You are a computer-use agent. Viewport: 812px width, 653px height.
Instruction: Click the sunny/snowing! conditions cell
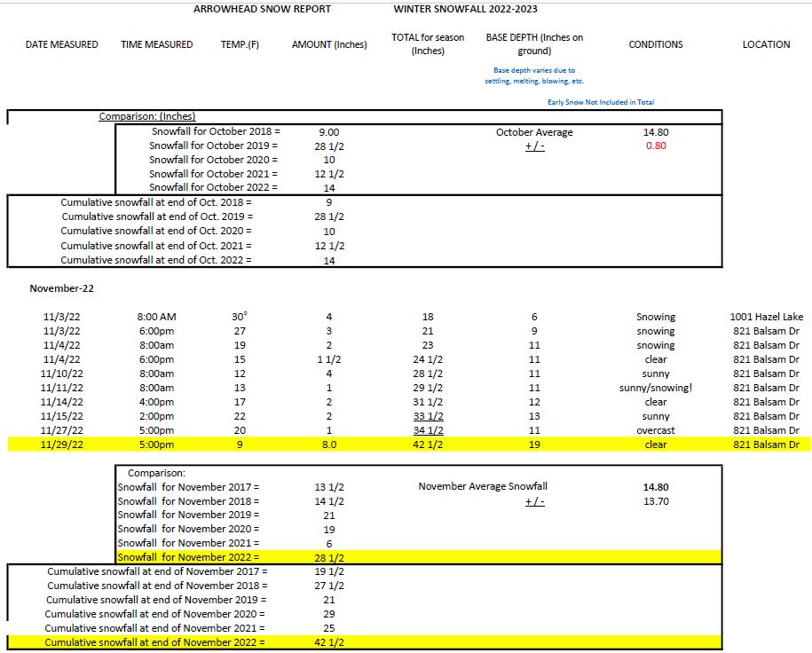[656, 388]
